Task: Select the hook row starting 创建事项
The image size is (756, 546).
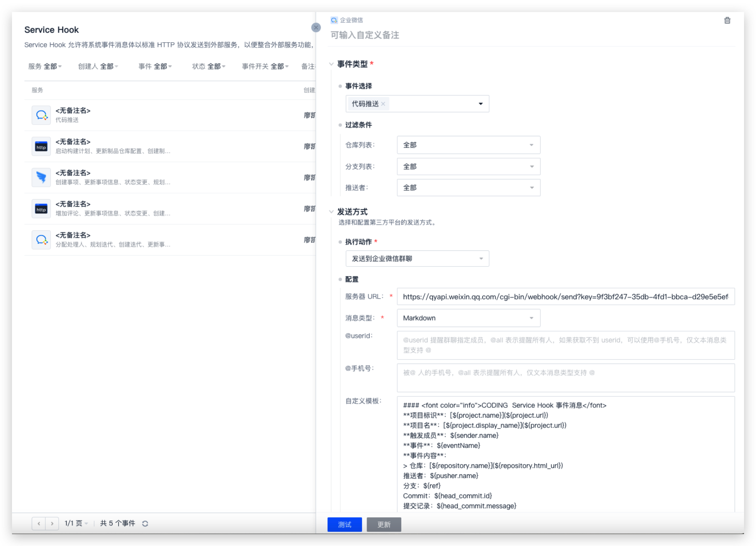Action: (x=170, y=177)
